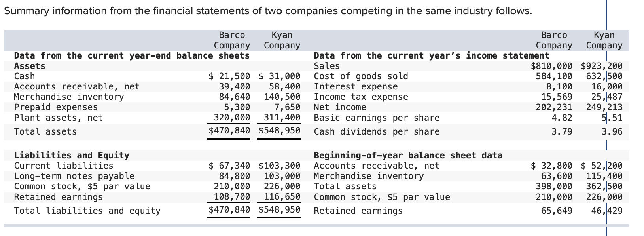Click Kyan Sales value $923,200
The height and width of the screenshot is (236, 644).
[x=602, y=66]
